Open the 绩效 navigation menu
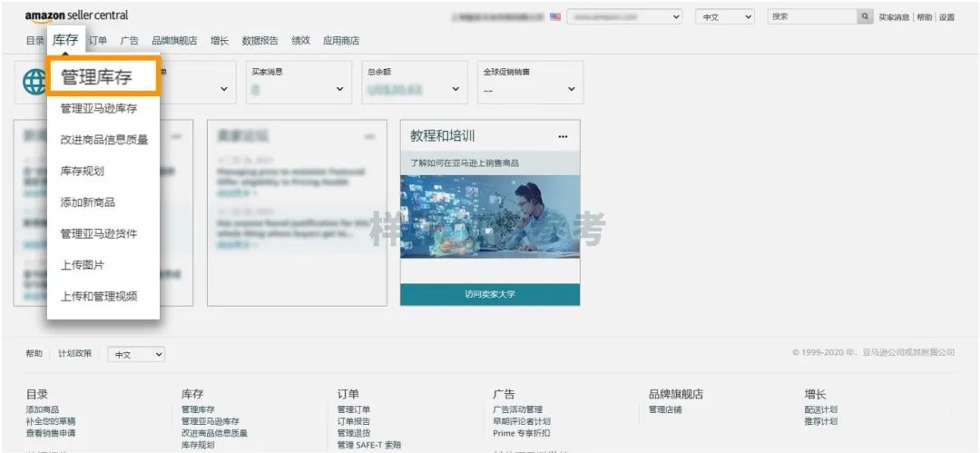980x453 pixels. click(300, 41)
